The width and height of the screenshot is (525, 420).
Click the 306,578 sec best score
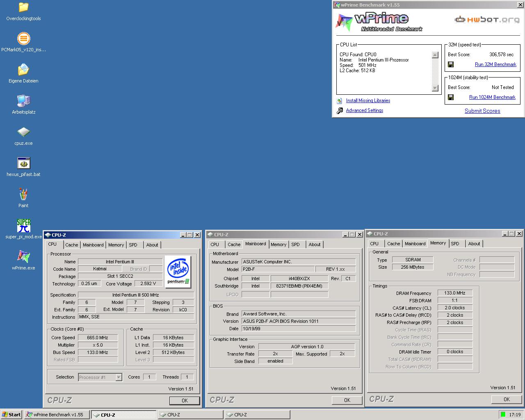coord(501,55)
